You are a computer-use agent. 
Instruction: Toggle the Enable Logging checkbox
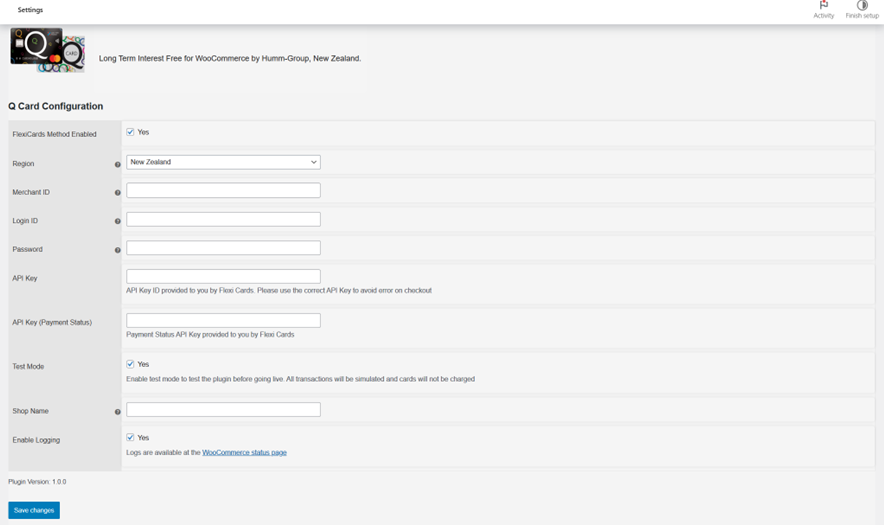tap(130, 438)
